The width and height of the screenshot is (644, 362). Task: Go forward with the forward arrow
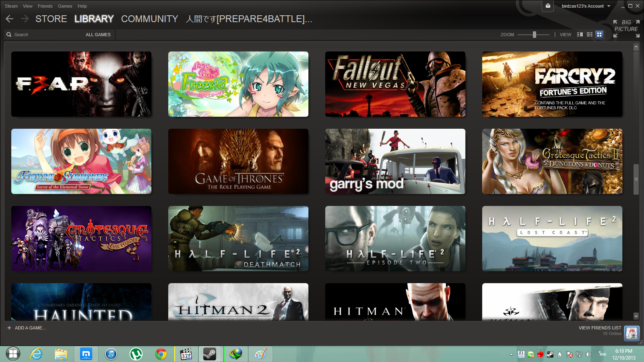tap(25, 19)
